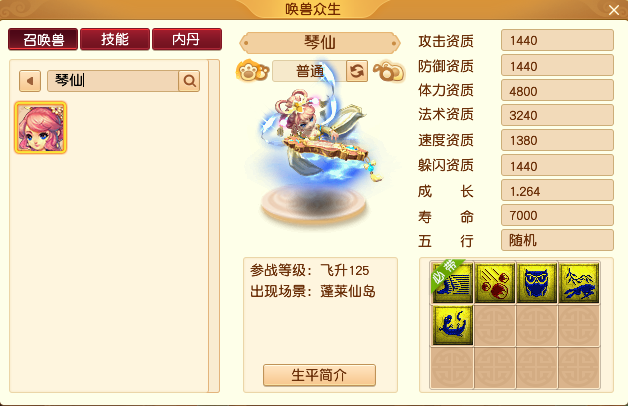Viewport: 628px width, 406px height.
Task: Close the 唤兽众生 window
Action: click(x=614, y=10)
